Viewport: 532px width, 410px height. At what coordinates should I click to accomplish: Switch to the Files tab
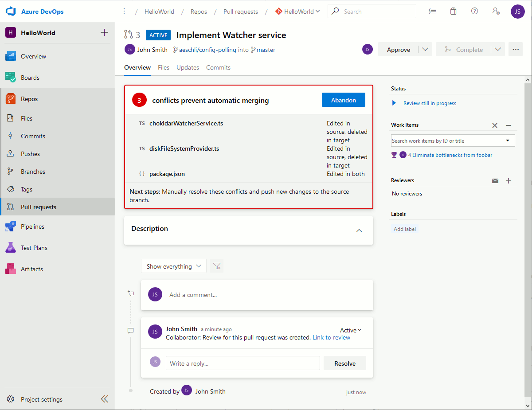point(163,67)
